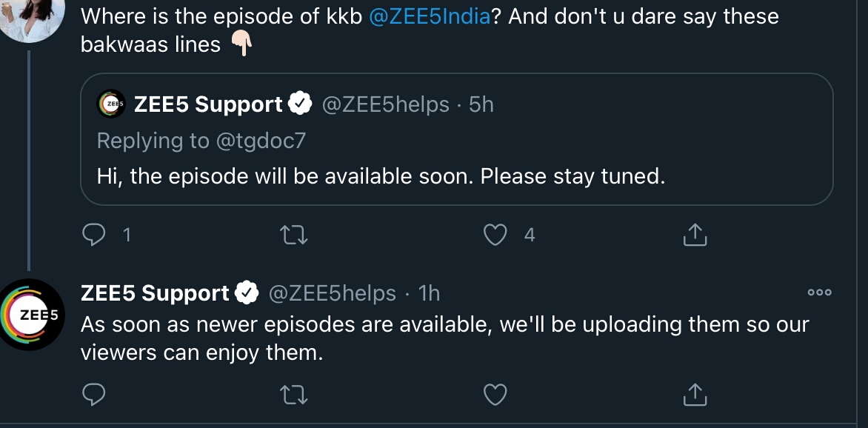
Task: Like the first tweet with 4 likes
Action: [x=495, y=235]
